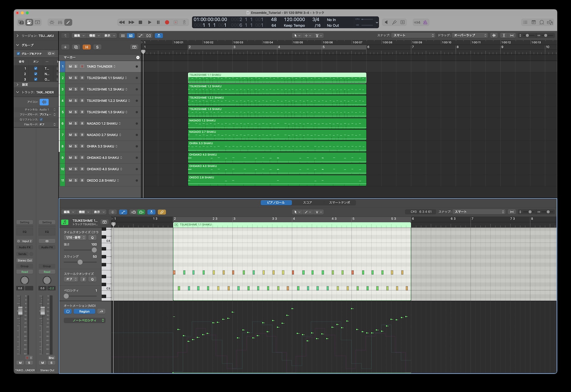Expand the リージョン inspector section
Viewport: 571px width, 392px height.
point(18,36)
